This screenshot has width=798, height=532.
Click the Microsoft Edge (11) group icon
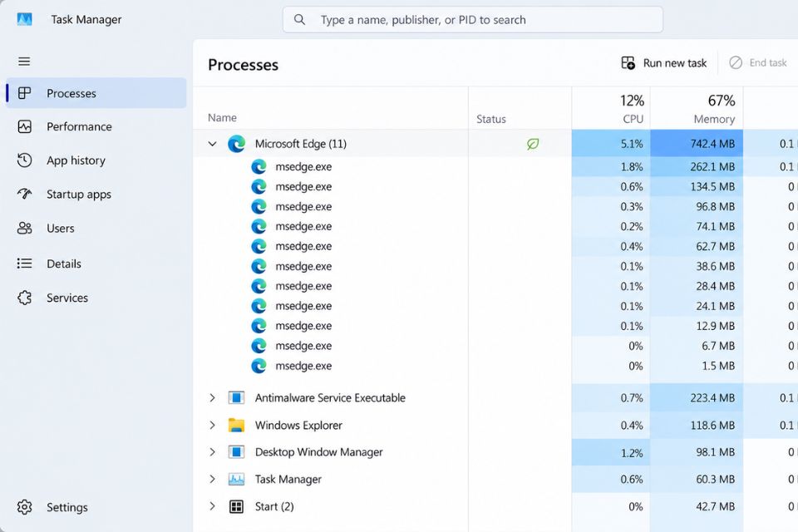pos(236,144)
